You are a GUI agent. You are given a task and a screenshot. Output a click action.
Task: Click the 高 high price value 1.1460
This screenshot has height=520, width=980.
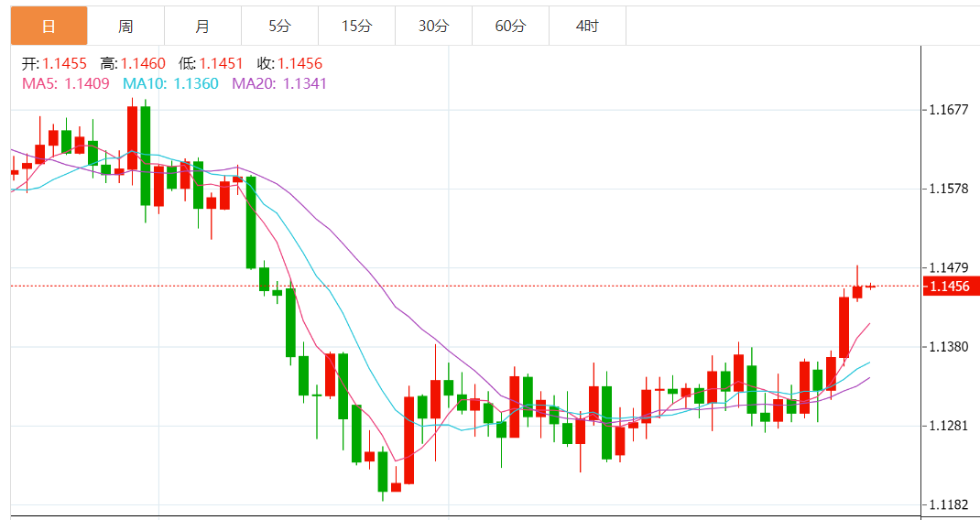pyautogui.click(x=143, y=63)
